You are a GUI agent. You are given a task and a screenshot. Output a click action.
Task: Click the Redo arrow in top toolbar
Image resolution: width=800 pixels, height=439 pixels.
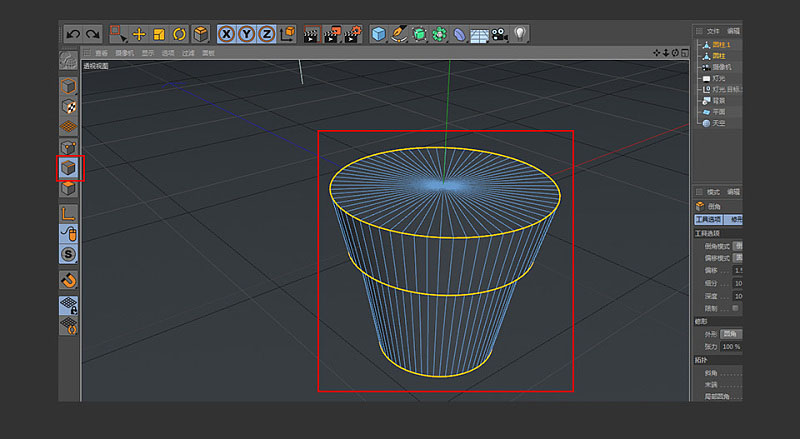click(92, 34)
